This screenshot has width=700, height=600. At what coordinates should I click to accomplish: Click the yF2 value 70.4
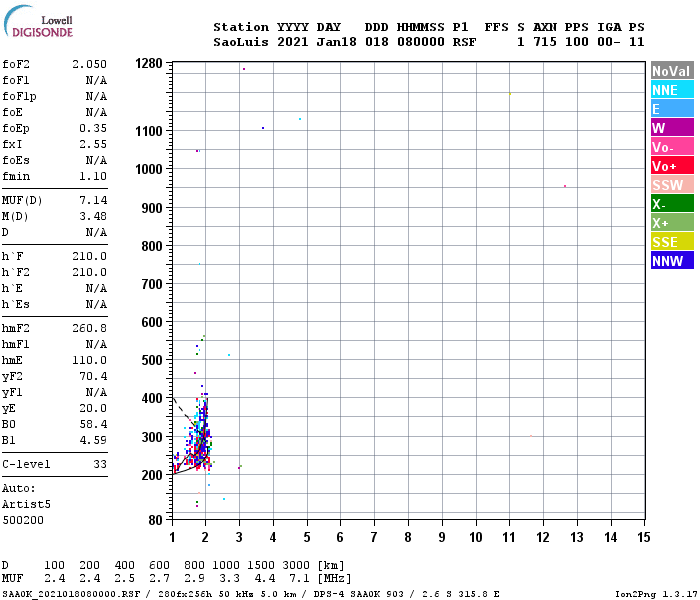coord(93,376)
